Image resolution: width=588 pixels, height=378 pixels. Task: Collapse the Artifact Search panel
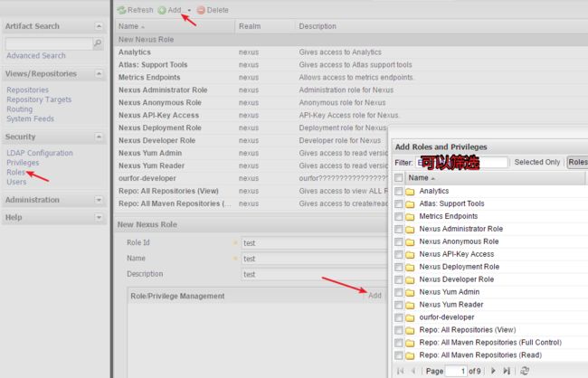click(x=99, y=26)
